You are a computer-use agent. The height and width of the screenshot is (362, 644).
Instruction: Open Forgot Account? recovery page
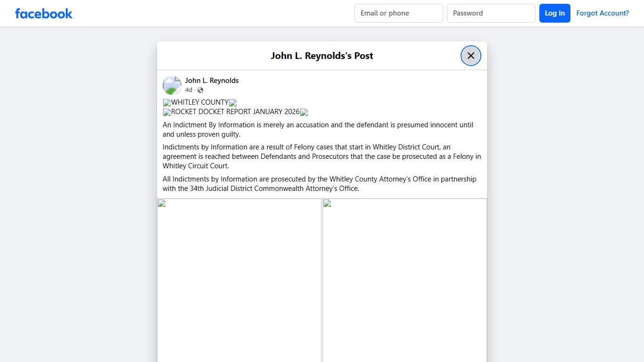click(x=603, y=13)
